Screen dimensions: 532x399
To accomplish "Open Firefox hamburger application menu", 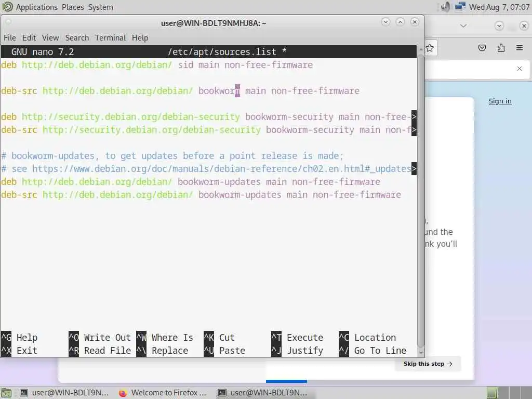I will [x=520, y=48].
